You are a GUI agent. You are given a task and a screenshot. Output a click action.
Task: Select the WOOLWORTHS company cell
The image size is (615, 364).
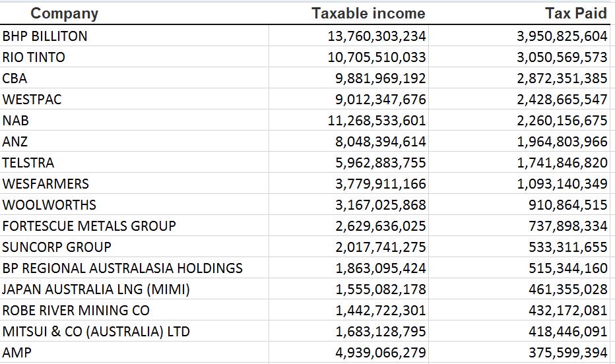coord(49,205)
